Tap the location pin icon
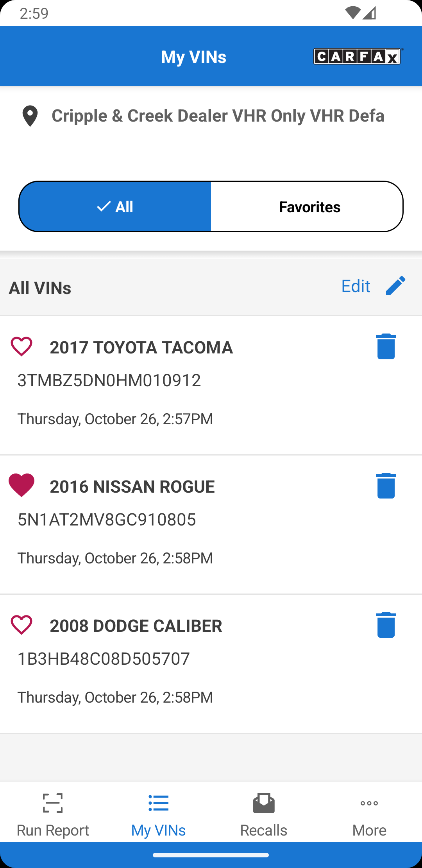Viewport: 422px width, 868px height. click(x=30, y=116)
